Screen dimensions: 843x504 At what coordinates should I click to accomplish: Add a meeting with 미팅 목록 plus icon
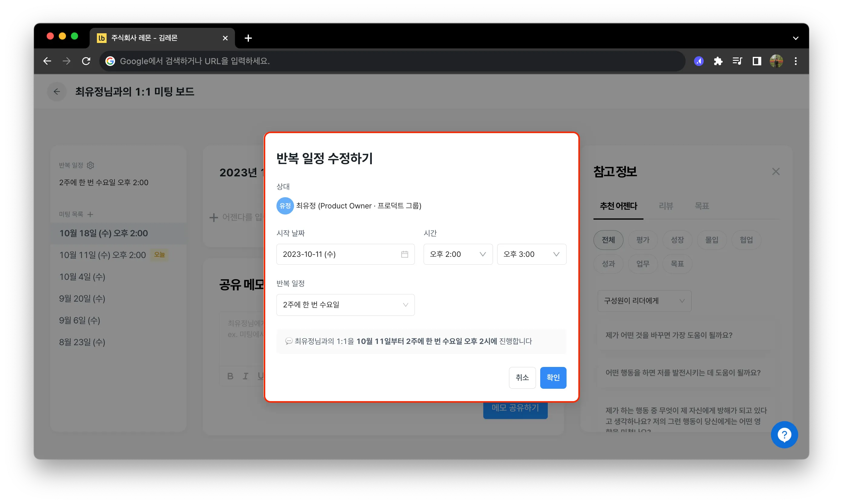coord(90,214)
